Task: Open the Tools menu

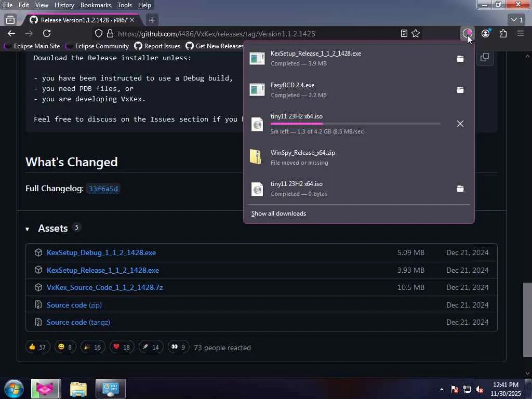Action: coord(125,5)
